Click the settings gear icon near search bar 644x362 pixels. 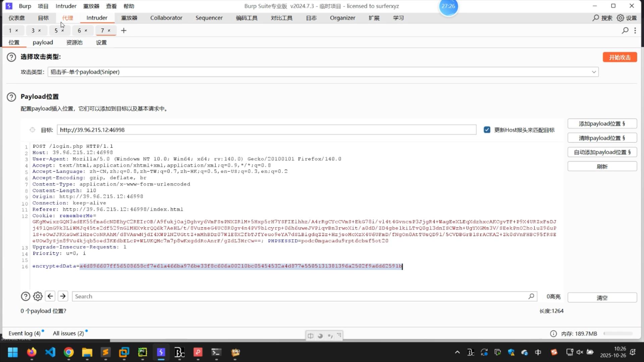click(38, 296)
